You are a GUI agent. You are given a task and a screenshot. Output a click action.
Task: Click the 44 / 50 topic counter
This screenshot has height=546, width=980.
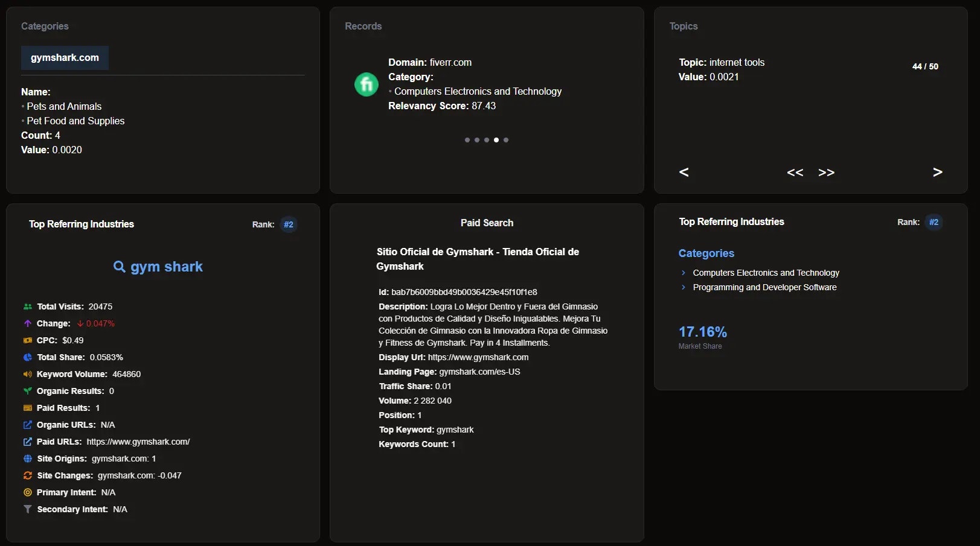click(x=925, y=66)
